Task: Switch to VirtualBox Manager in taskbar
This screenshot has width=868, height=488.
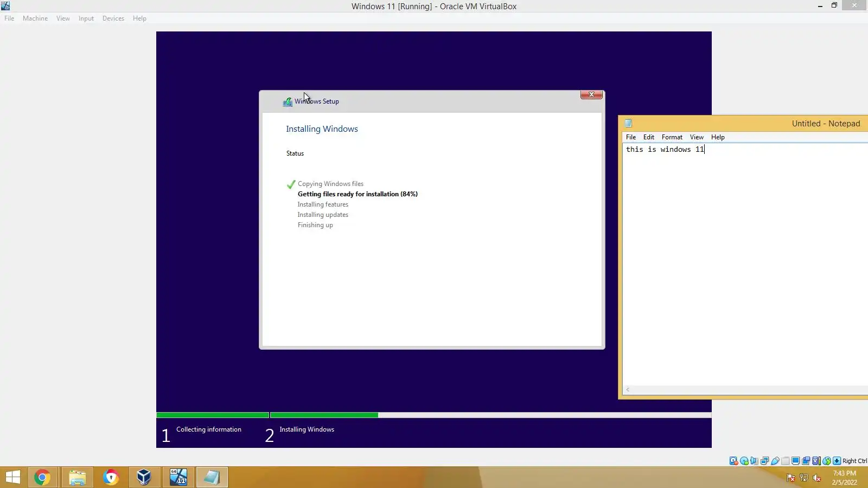Action: [x=144, y=477]
